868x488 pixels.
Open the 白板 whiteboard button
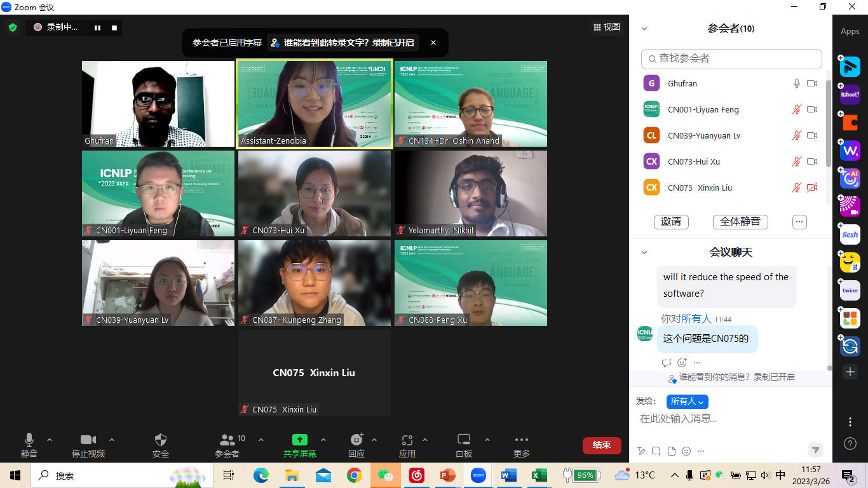464,445
